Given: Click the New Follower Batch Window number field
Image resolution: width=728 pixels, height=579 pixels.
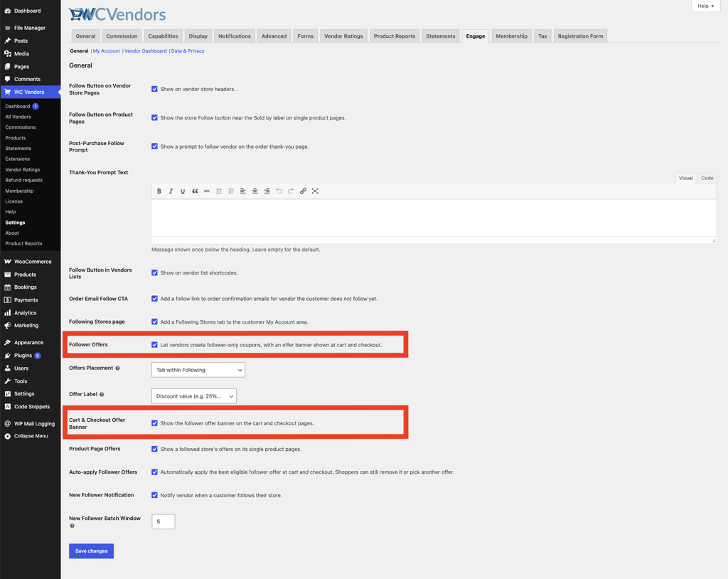Looking at the screenshot, I should 164,522.
